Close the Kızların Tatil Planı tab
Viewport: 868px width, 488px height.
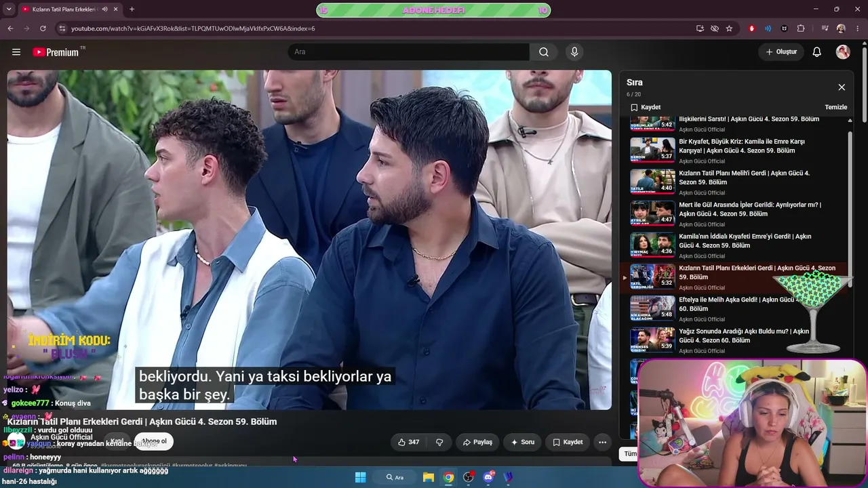point(116,9)
